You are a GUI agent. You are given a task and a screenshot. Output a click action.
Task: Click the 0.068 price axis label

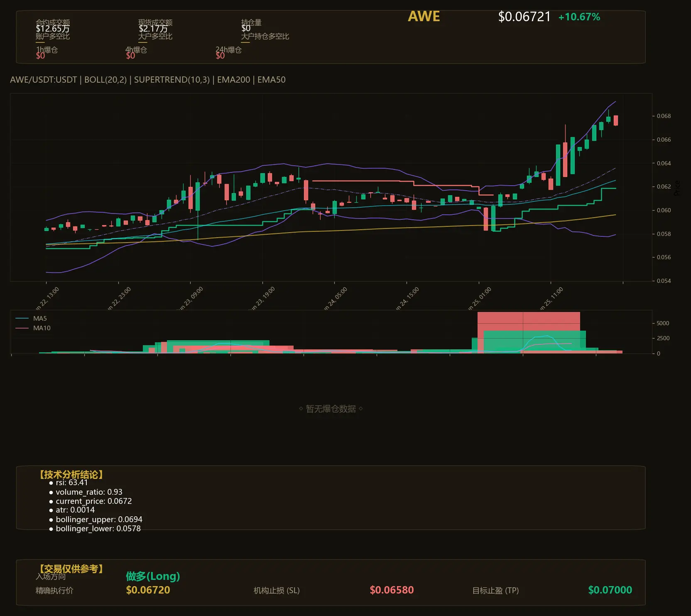(x=664, y=116)
